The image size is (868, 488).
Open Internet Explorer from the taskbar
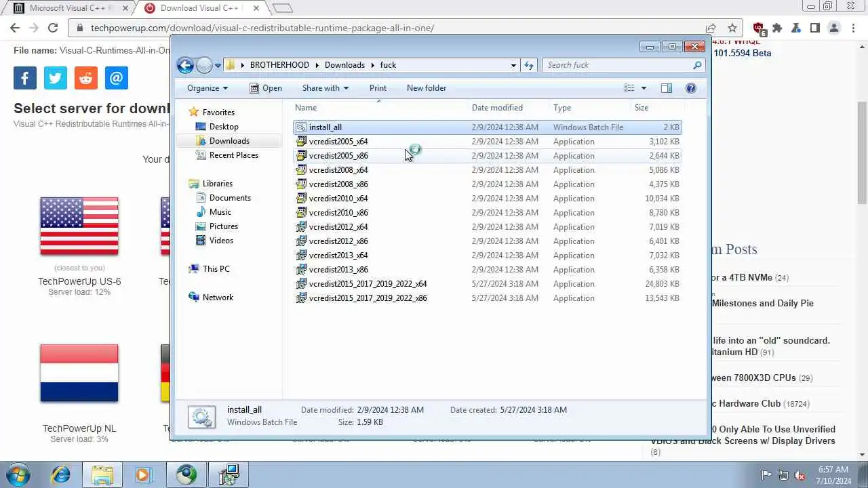point(61,474)
